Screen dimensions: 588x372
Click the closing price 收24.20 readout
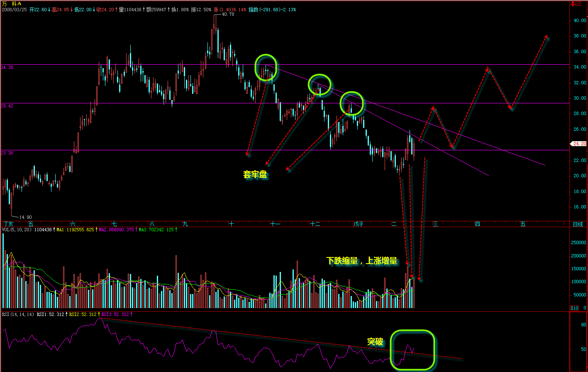point(105,9)
